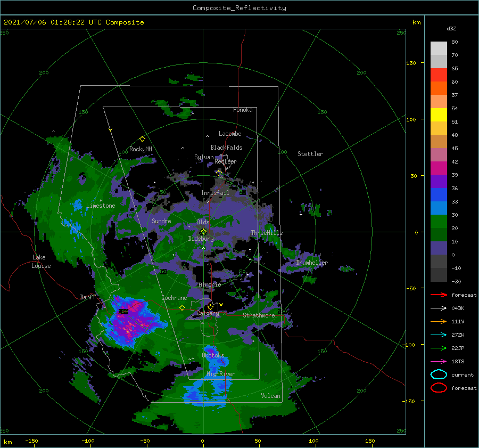Click the red 60-65 dBZ swatch
This screenshot has height=448, width=479.
pyautogui.click(x=439, y=75)
